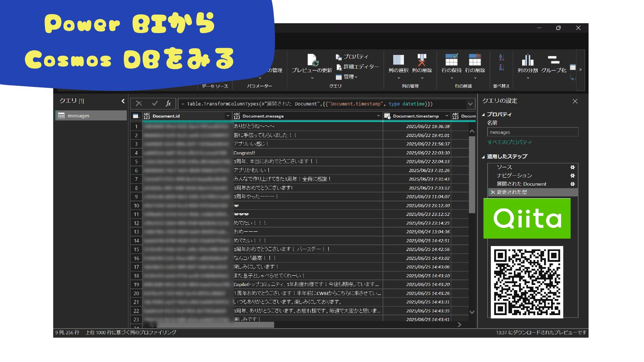Expand the ribbon overflow arrow at right

pyautogui.click(x=580, y=70)
